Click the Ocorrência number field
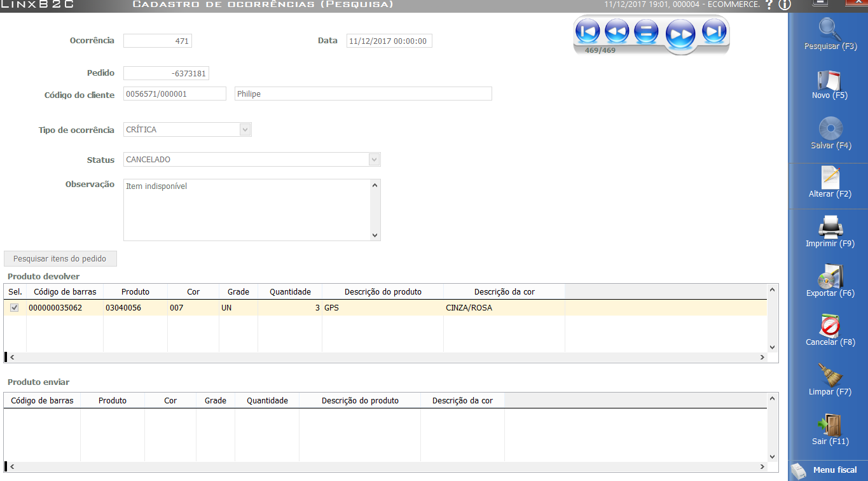The width and height of the screenshot is (868, 481). click(158, 41)
